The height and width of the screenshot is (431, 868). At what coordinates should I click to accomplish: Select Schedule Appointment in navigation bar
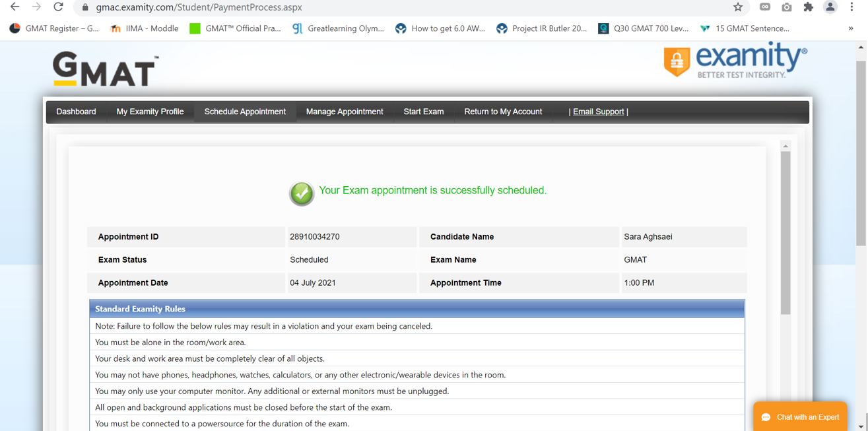245,112
